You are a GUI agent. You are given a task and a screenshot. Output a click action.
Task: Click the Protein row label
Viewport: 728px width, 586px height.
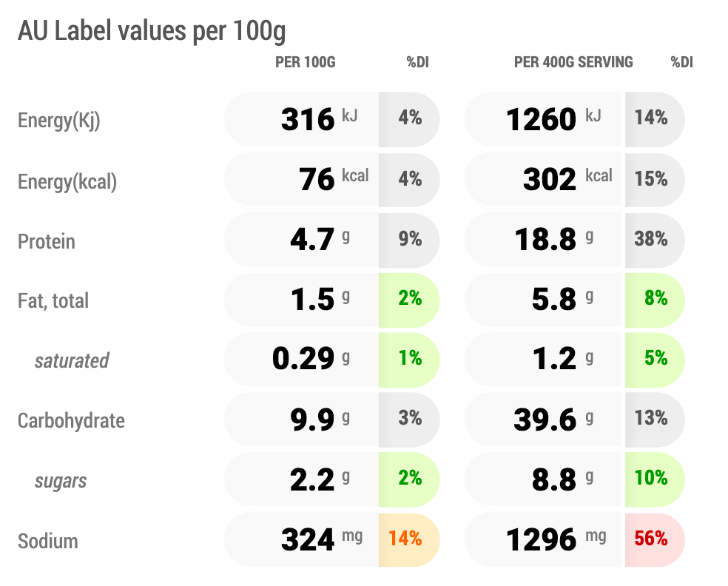(47, 241)
